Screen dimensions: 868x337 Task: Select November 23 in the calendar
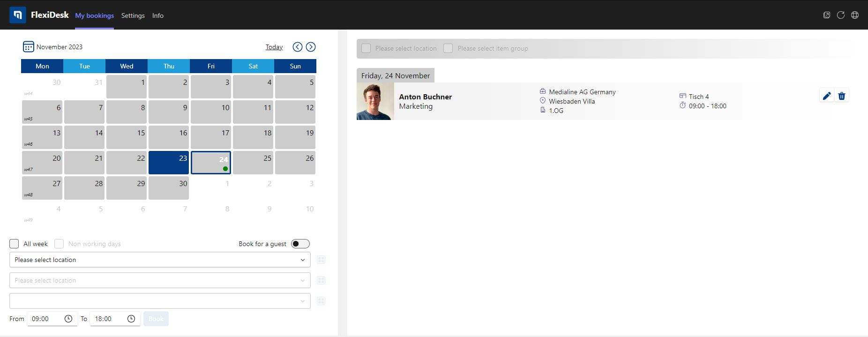169,163
